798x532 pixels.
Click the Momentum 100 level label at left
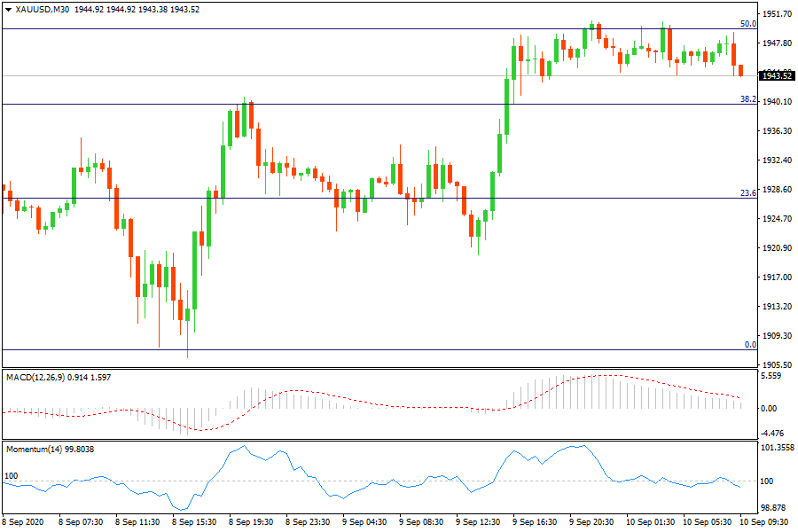click(11, 476)
